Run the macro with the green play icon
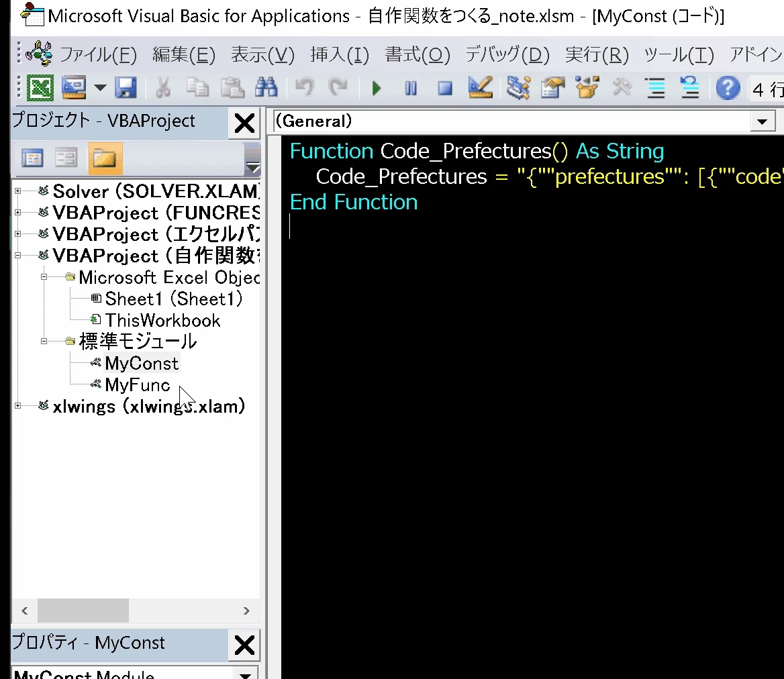 [x=377, y=89]
